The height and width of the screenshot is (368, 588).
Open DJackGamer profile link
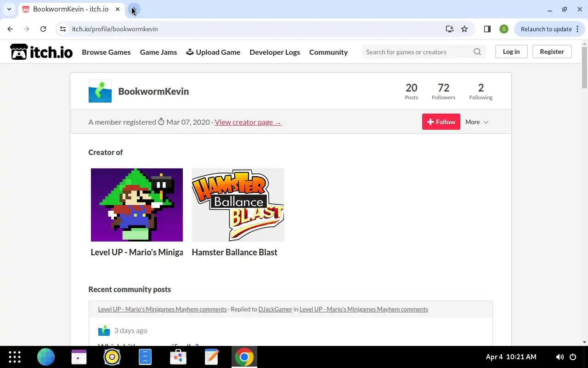click(x=275, y=309)
